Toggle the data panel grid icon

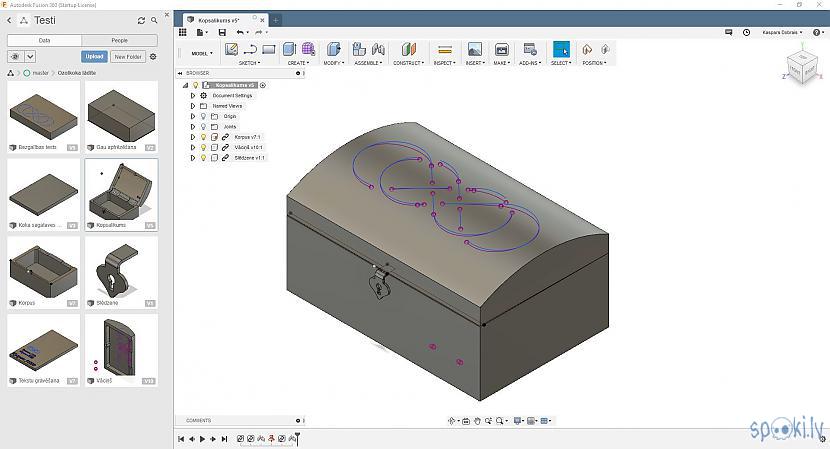click(x=183, y=32)
